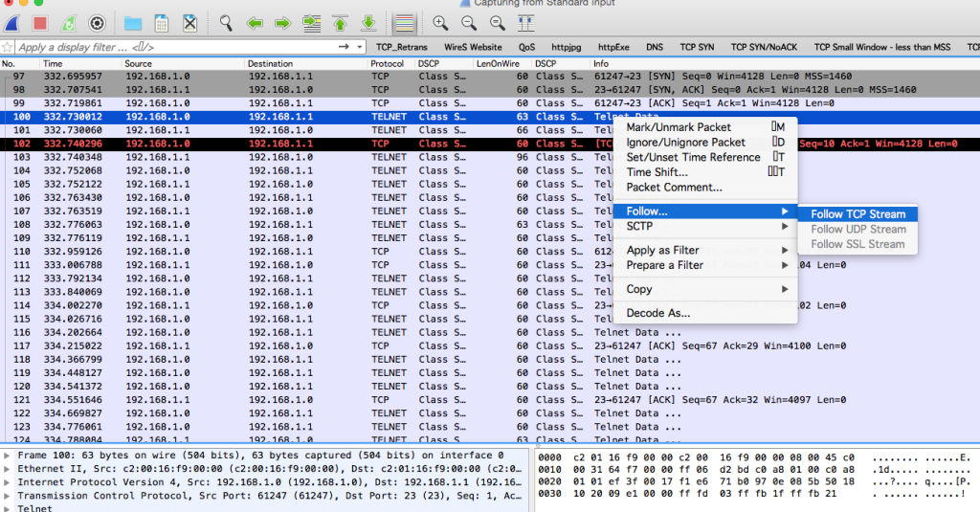Click the Go to specified packet icon
Viewport: 980px width, 512px height.
311,24
